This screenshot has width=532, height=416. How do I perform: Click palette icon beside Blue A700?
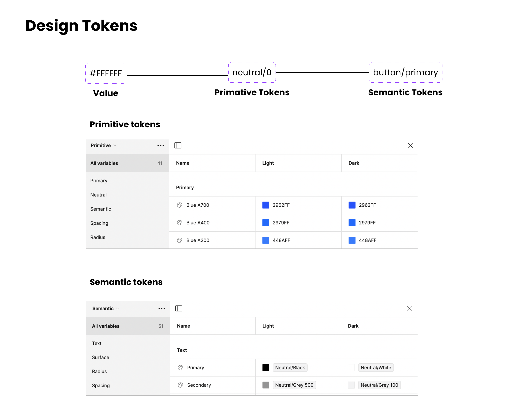(x=180, y=205)
